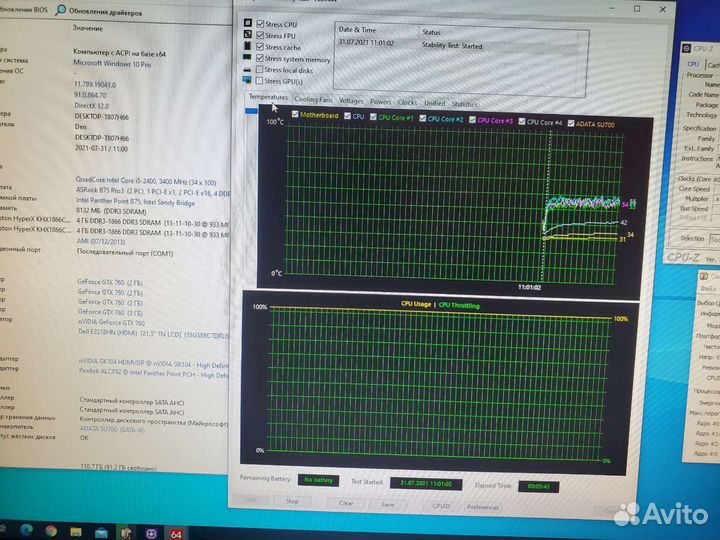This screenshot has width=720, height=540.
Task: Uncheck Stress system memory
Action: point(260,58)
